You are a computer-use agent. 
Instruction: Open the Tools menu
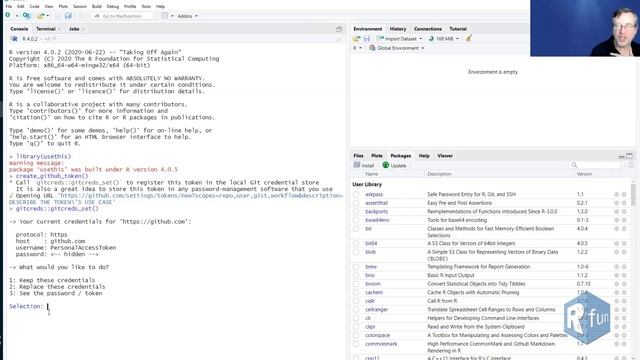click(146, 7)
